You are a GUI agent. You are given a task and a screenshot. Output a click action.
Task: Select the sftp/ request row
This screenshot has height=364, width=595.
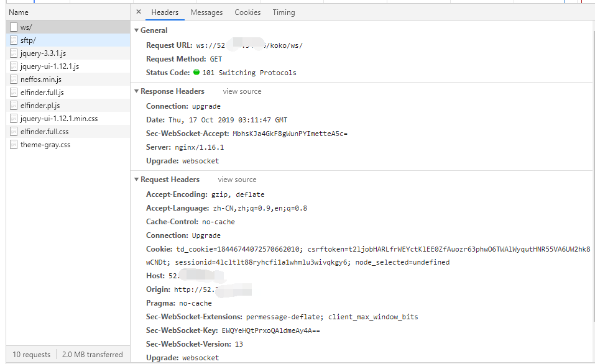coord(68,40)
